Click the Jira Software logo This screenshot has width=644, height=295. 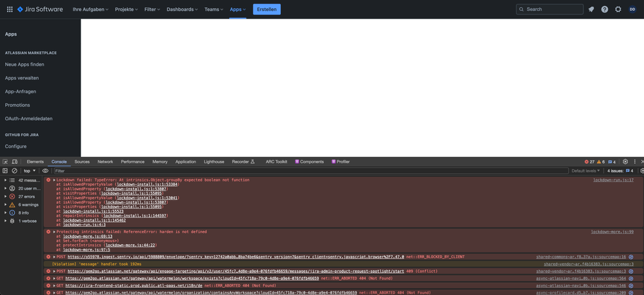coord(40,9)
